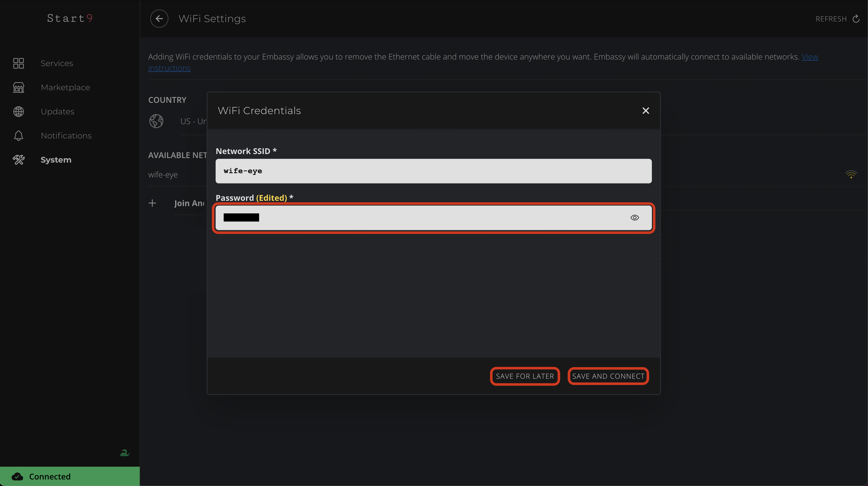Click the System tools icon

19,160
